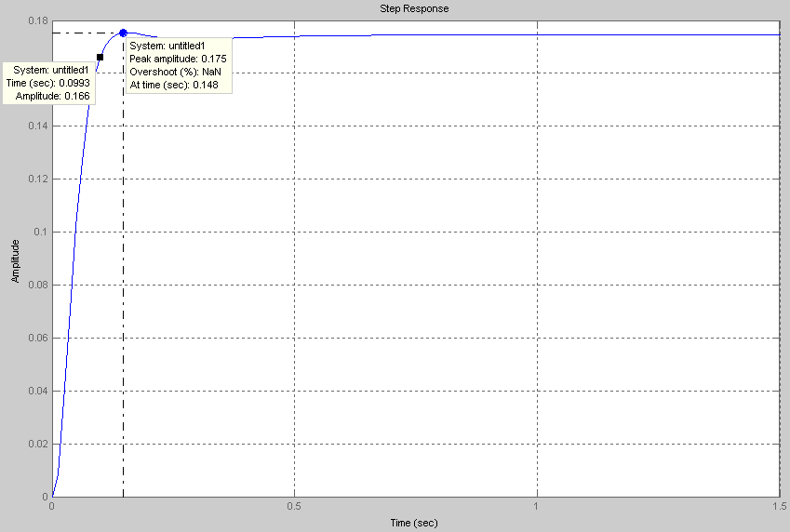Click the System: untitled1 line in peak tooltip
Viewport: 790px width, 532px height.
(x=167, y=46)
